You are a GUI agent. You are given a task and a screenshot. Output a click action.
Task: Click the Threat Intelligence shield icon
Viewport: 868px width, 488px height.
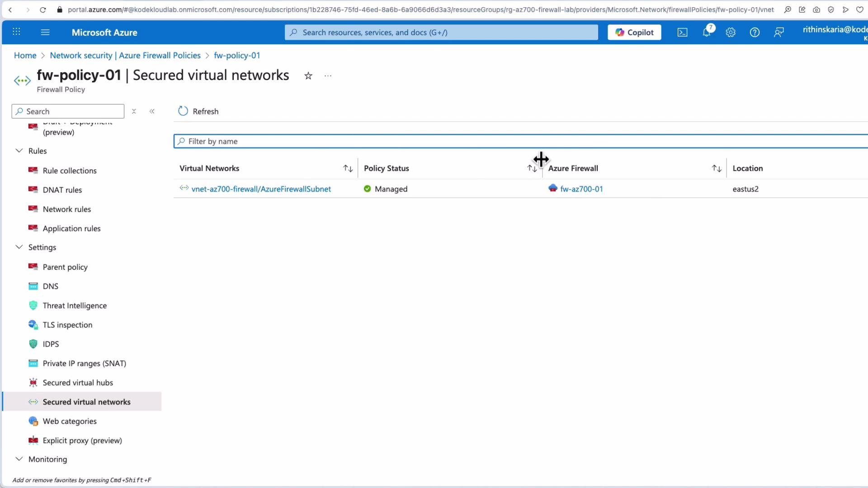[33, 306]
